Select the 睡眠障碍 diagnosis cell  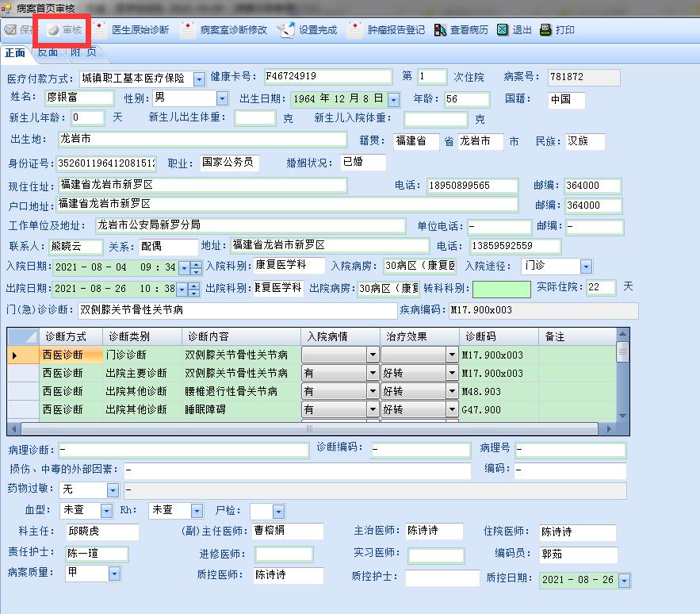[x=242, y=409]
